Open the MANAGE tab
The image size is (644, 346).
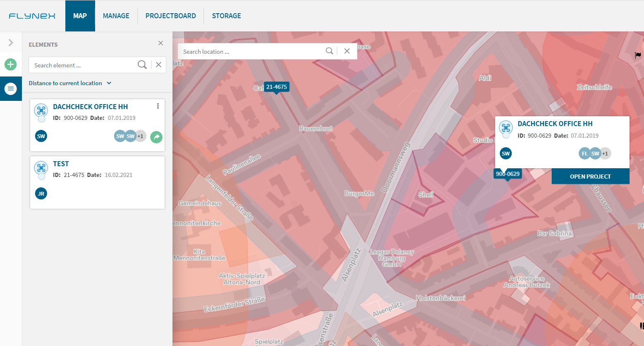pyautogui.click(x=116, y=16)
